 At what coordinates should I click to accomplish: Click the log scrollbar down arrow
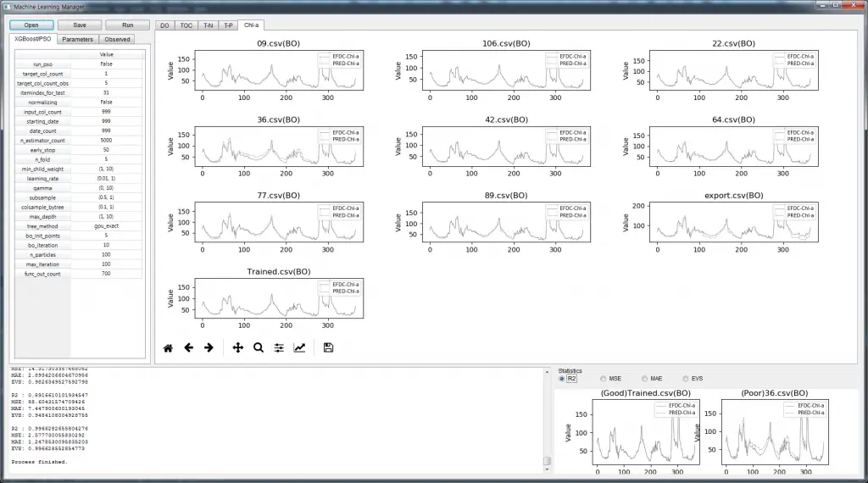pos(547,469)
